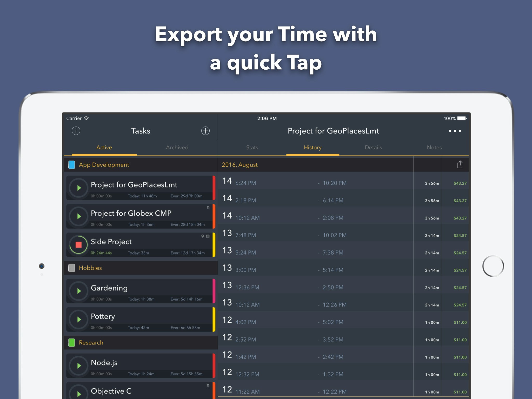532x399 pixels.
Task: Tap the info icon beside Tasks
Action: pos(76,131)
